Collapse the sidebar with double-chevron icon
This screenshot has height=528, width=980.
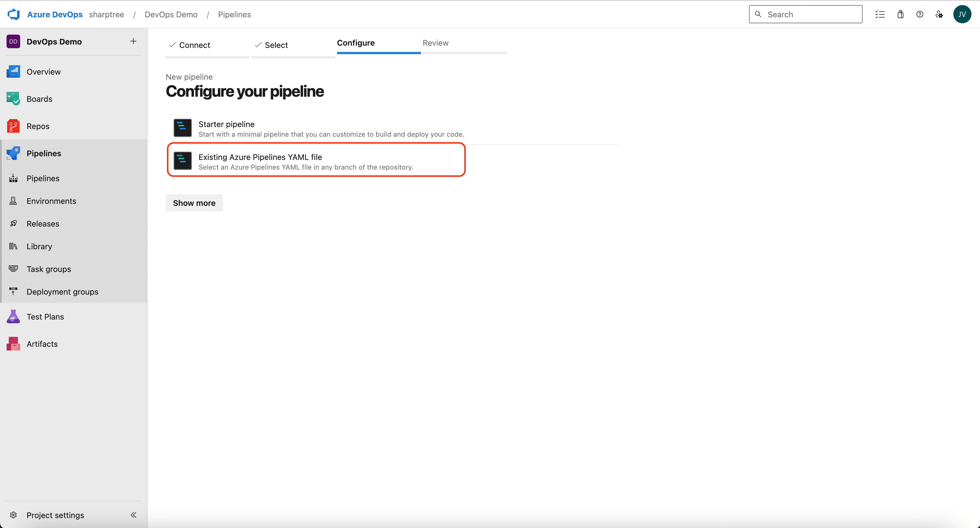click(x=134, y=515)
